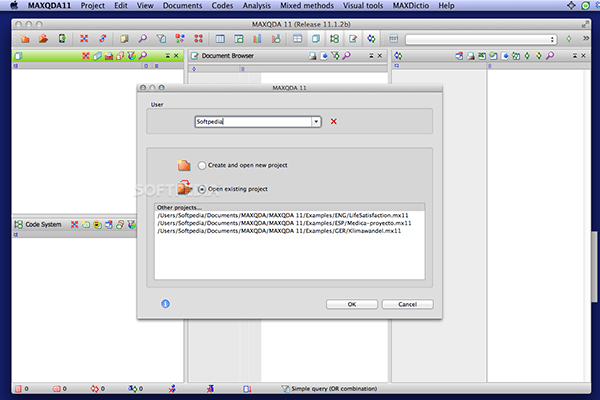Click colored funnel icon in Document System header
This screenshot has height=400, width=600.
tap(132, 56)
